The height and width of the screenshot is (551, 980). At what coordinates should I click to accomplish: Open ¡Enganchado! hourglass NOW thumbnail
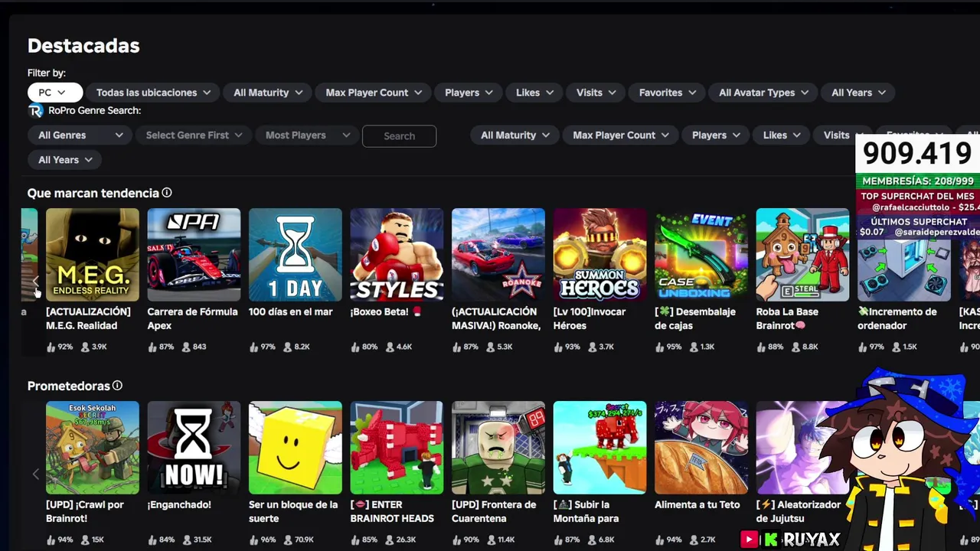tap(194, 448)
